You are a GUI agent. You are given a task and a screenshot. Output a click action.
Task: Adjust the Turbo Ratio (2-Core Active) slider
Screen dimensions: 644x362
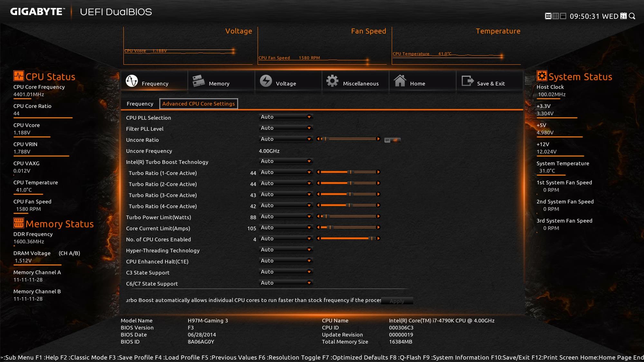pyautogui.click(x=348, y=183)
